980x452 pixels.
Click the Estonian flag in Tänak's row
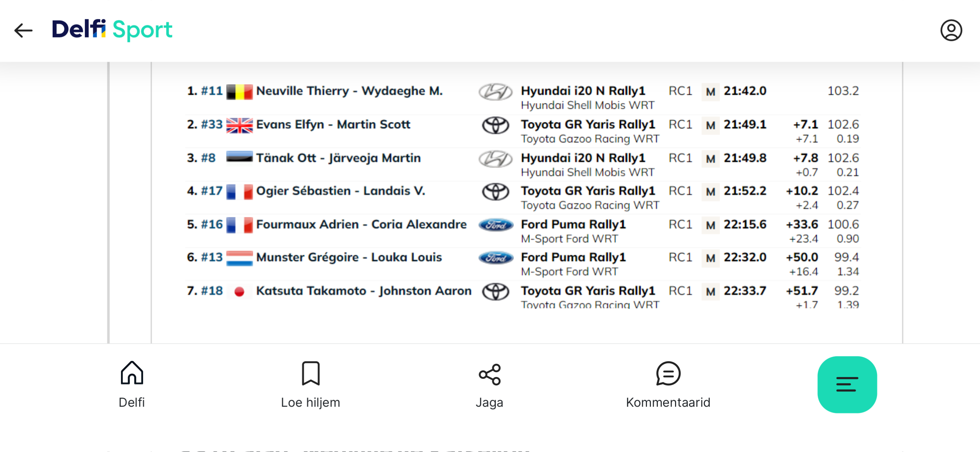click(x=239, y=157)
